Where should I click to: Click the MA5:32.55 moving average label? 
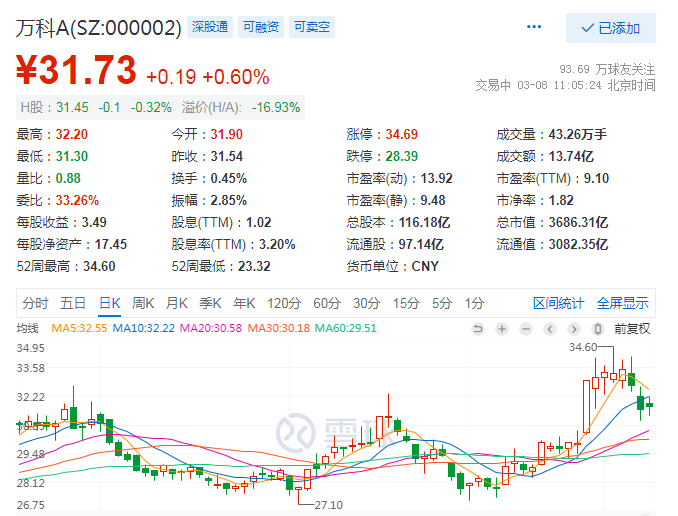[x=79, y=328]
